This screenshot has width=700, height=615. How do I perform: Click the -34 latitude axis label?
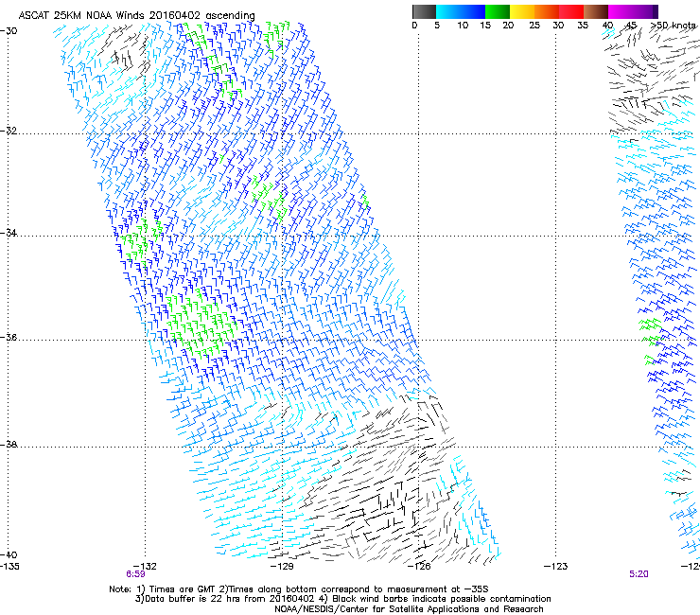tap(9, 233)
